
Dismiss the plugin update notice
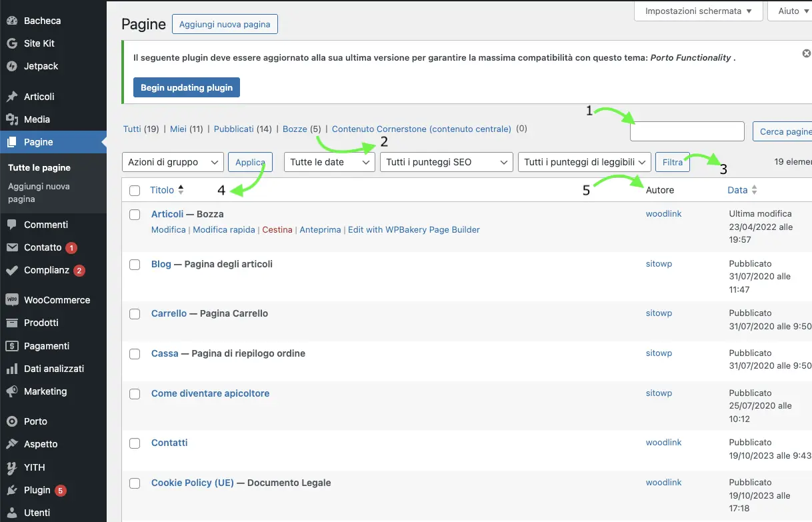(x=806, y=53)
